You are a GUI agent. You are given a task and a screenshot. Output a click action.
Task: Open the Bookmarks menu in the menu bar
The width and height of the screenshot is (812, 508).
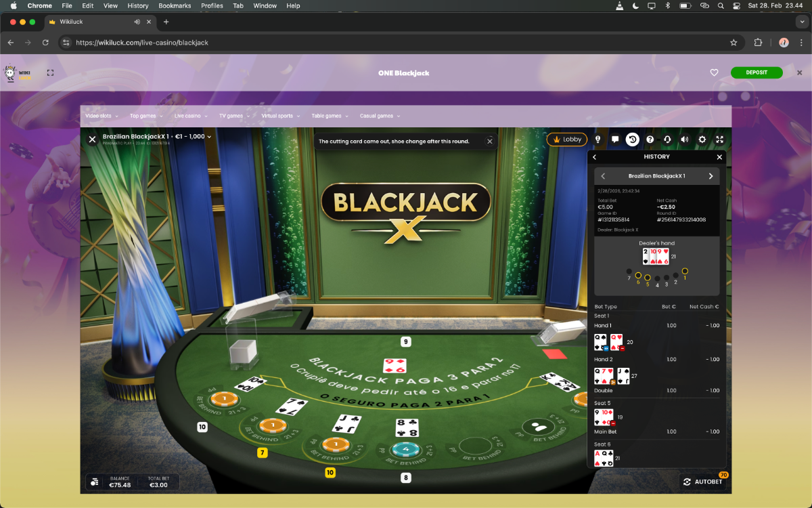pyautogui.click(x=175, y=5)
